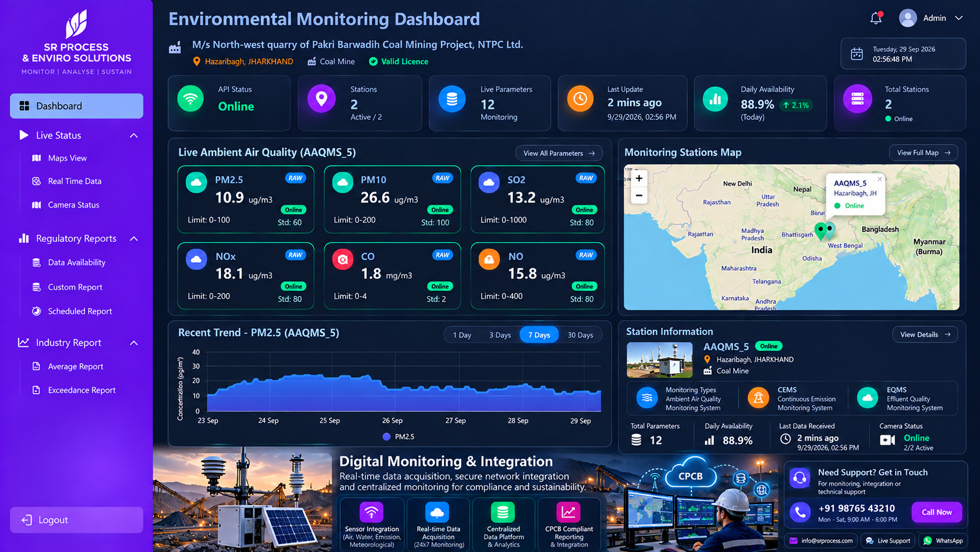This screenshot has height=552, width=980.
Task: Click the EQMS effluent quality icon
Action: (867, 398)
